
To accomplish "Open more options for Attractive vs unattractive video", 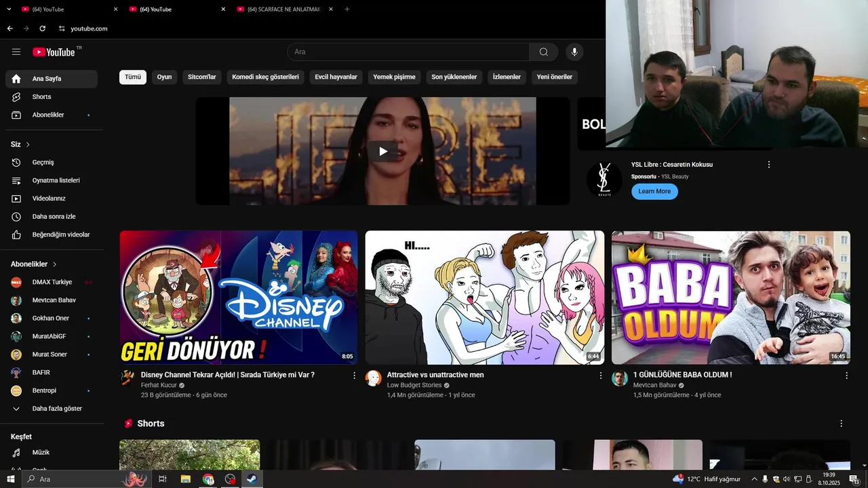I will click(x=599, y=375).
